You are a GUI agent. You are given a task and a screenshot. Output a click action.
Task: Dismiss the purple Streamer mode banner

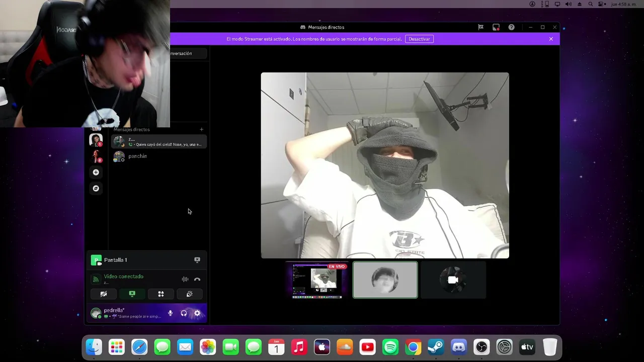click(x=551, y=39)
